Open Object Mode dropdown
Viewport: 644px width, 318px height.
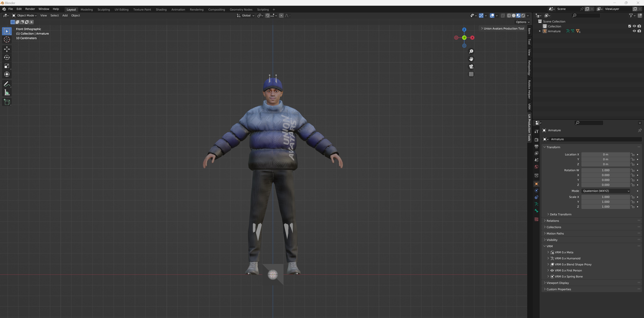(x=24, y=15)
